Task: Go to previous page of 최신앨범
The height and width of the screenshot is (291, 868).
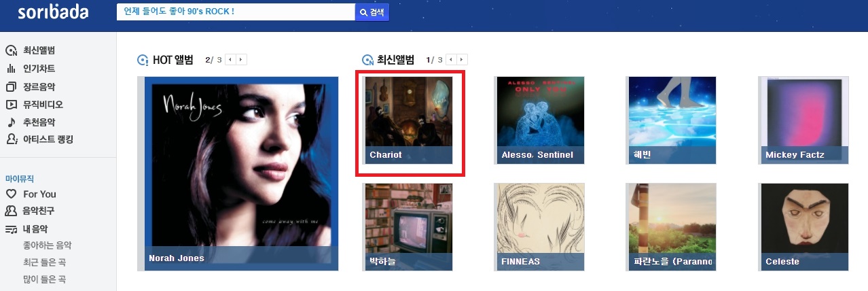Action: (451, 60)
